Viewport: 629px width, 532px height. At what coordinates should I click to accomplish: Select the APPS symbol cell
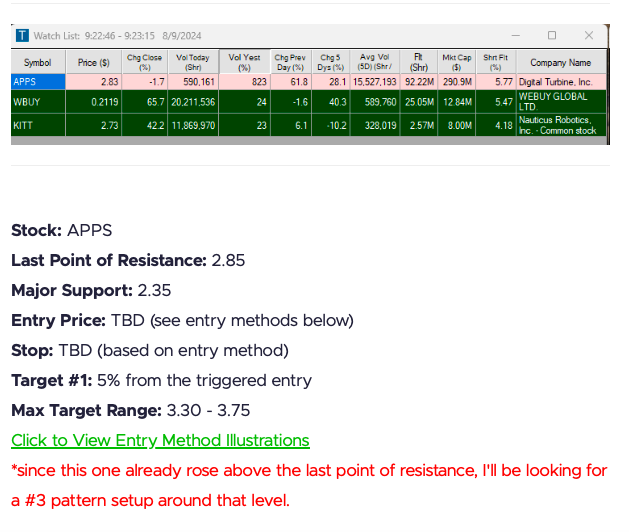[38, 82]
